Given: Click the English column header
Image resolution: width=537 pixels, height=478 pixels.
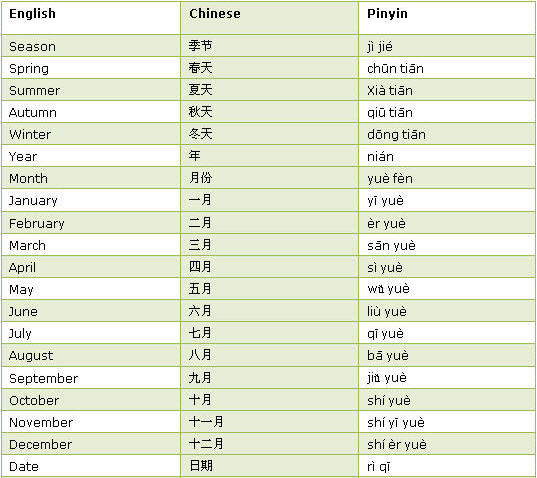Looking at the screenshot, I should (32, 14).
